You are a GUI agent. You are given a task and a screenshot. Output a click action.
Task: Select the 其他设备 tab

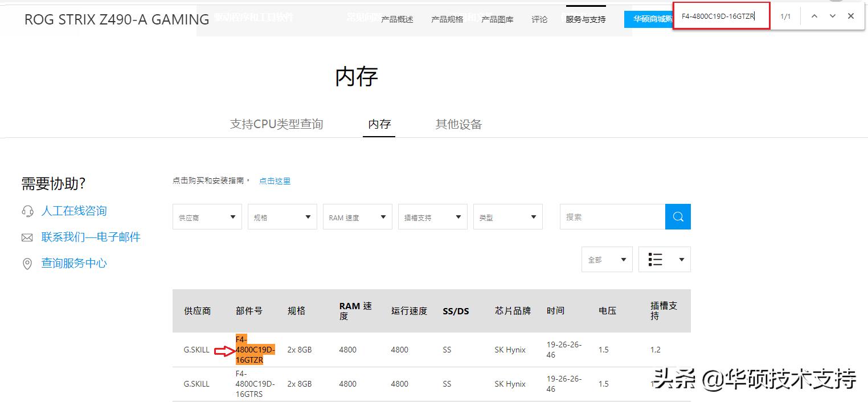[x=458, y=124]
